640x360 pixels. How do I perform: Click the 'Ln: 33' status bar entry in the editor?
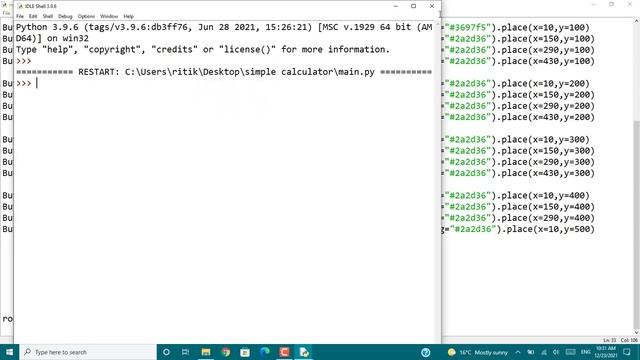(x=610, y=340)
